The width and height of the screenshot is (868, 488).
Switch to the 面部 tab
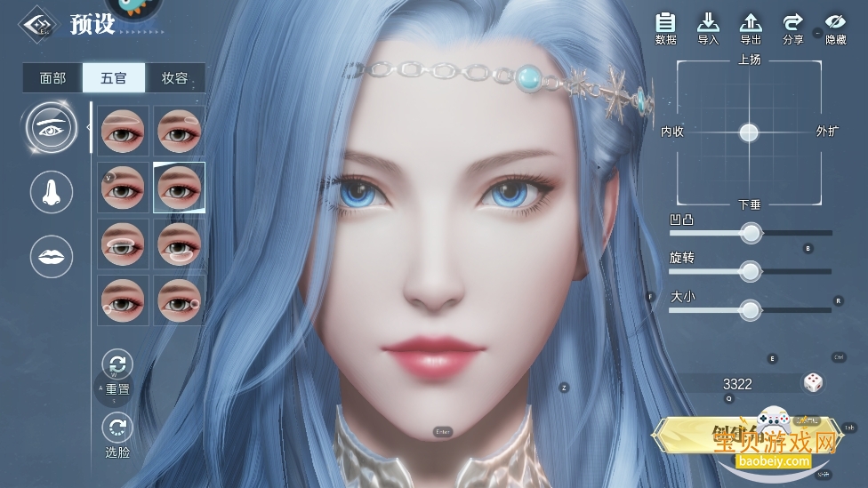coord(52,78)
